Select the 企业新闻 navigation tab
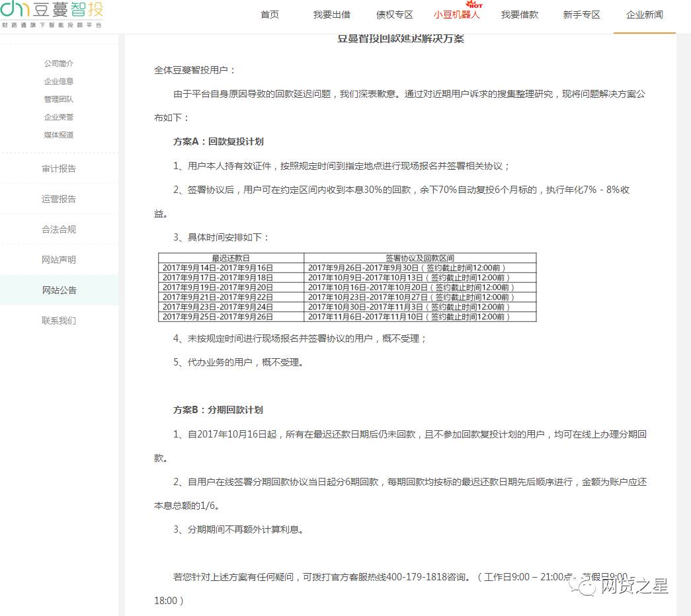 coord(644,15)
